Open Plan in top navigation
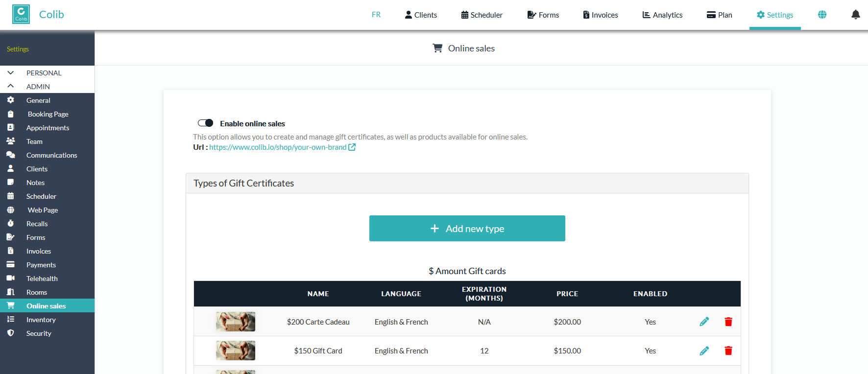868x374 pixels. pos(720,15)
